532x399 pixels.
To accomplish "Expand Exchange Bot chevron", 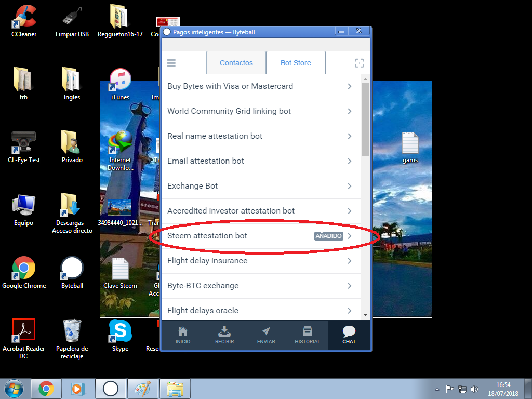I will pos(350,186).
